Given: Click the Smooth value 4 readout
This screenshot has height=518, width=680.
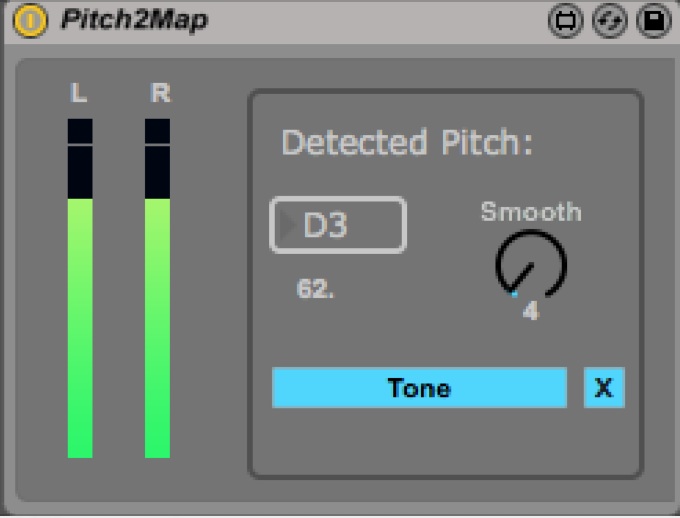Looking at the screenshot, I should point(530,311).
